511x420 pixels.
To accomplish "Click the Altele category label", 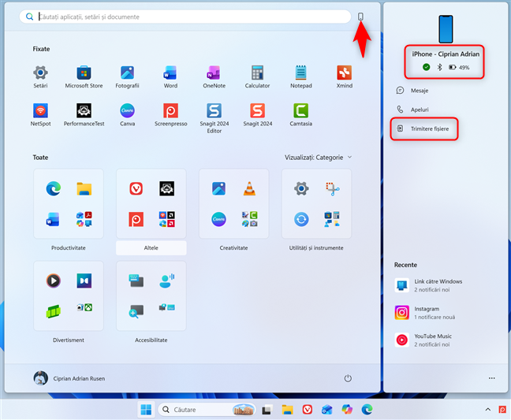I will click(151, 248).
